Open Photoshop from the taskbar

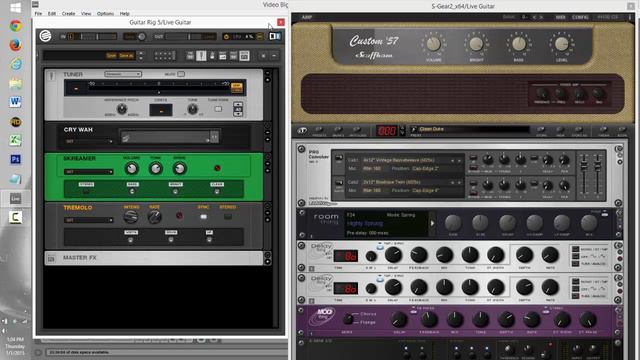coord(16,159)
